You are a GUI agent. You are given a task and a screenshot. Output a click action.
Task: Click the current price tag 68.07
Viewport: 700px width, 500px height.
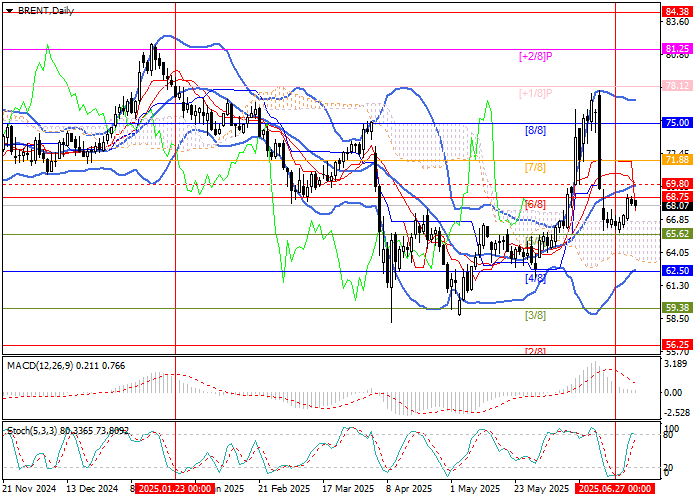click(x=677, y=206)
